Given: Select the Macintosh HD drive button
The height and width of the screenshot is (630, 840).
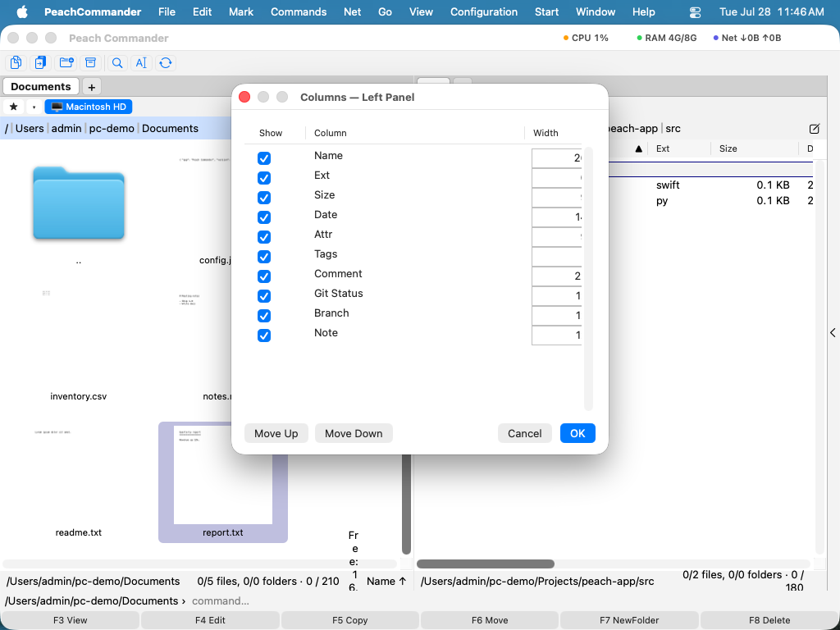Looking at the screenshot, I should point(89,107).
